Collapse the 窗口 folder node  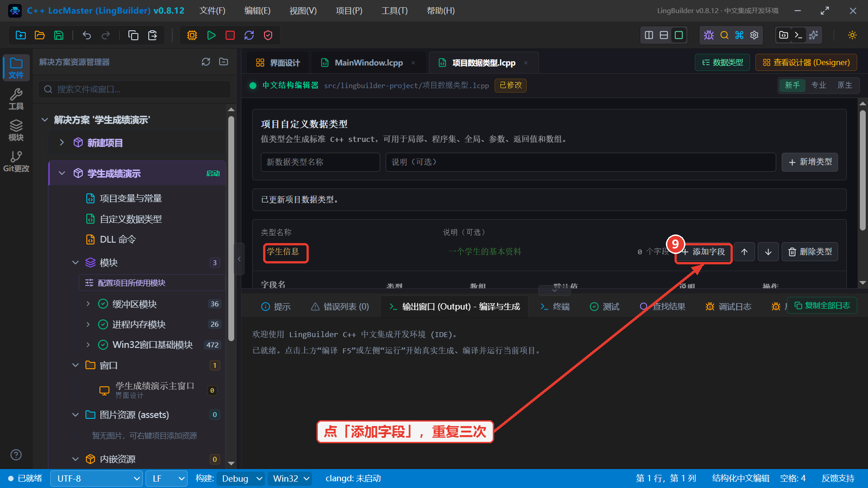click(x=75, y=365)
